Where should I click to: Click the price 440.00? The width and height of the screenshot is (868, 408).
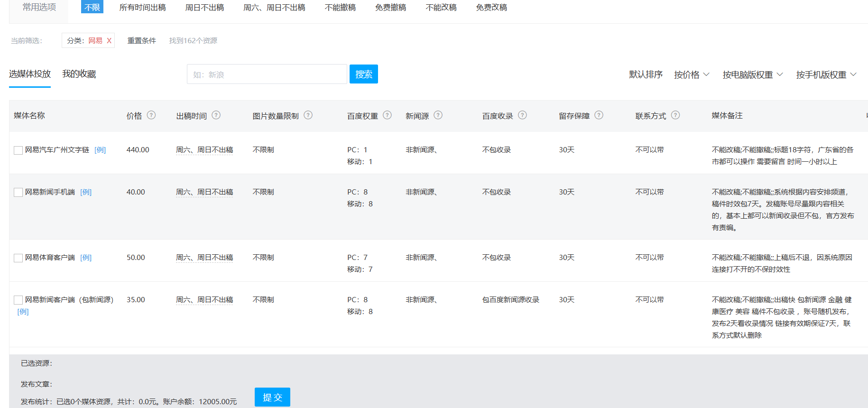[x=138, y=150]
